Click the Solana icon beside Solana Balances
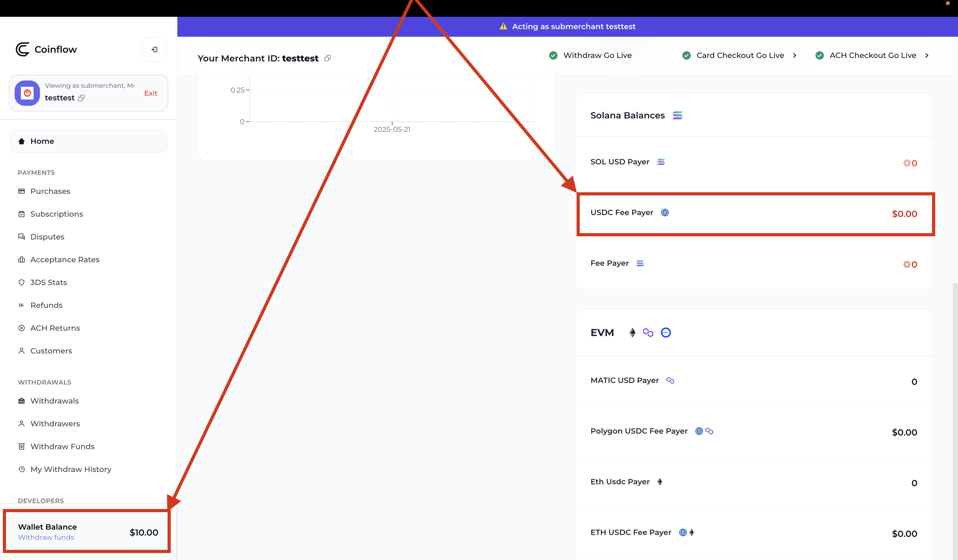Image resolution: width=958 pixels, height=560 pixels. coord(677,115)
